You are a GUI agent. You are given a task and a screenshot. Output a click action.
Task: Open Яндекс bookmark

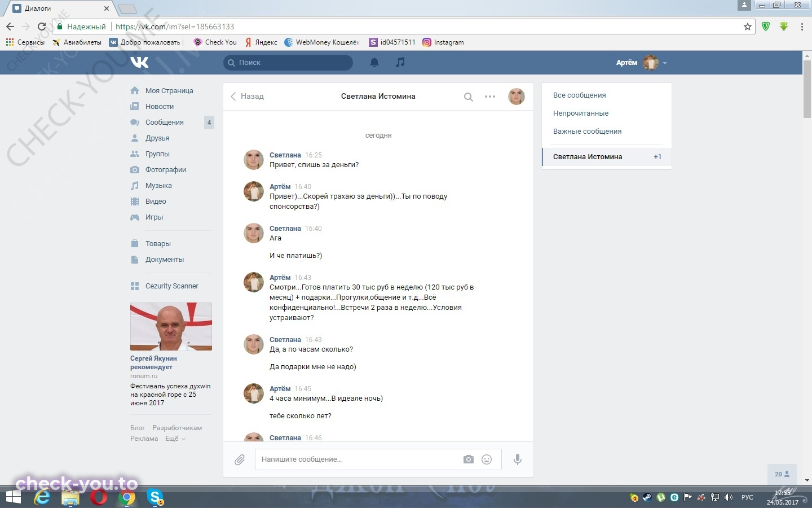click(x=261, y=42)
